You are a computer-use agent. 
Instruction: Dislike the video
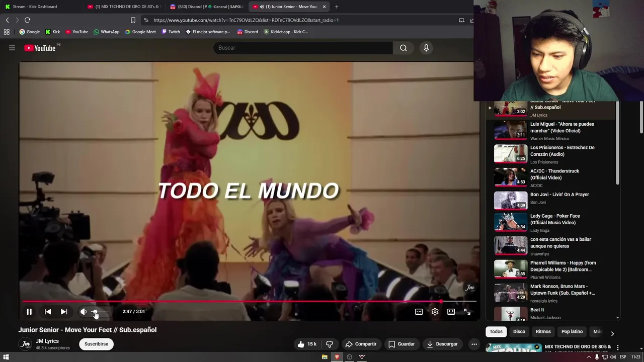click(330, 344)
